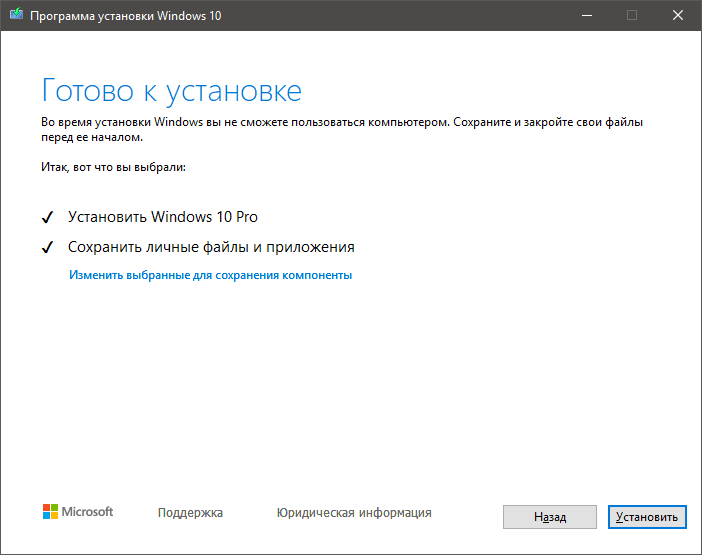The height and width of the screenshot is (555, 702).
Task: Click the Microsoft logo in the footer
Action: 78,512
